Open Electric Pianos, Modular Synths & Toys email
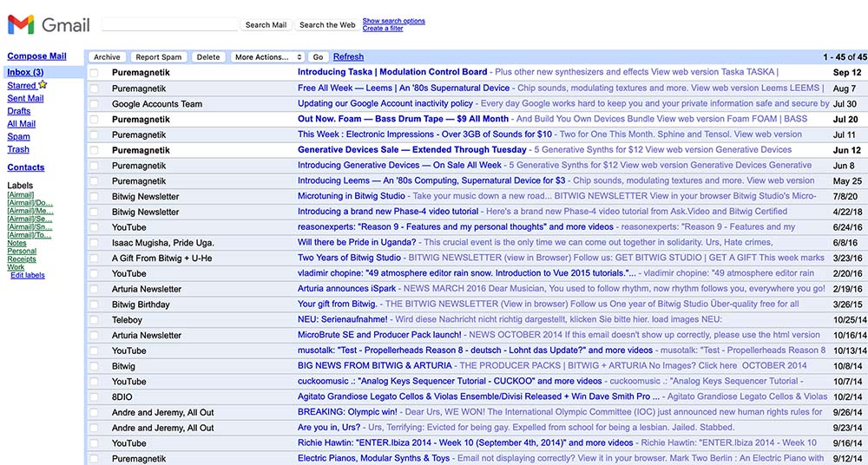 [374, 458]
